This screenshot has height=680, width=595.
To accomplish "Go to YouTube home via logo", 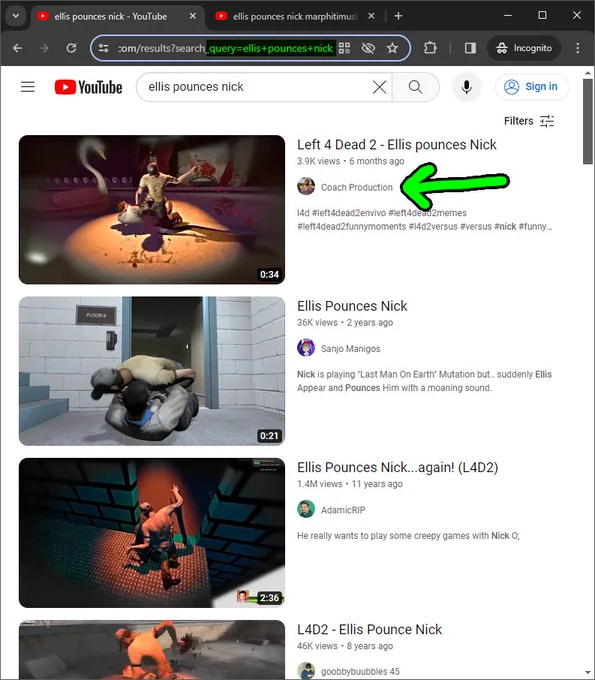I will point(88,87).
